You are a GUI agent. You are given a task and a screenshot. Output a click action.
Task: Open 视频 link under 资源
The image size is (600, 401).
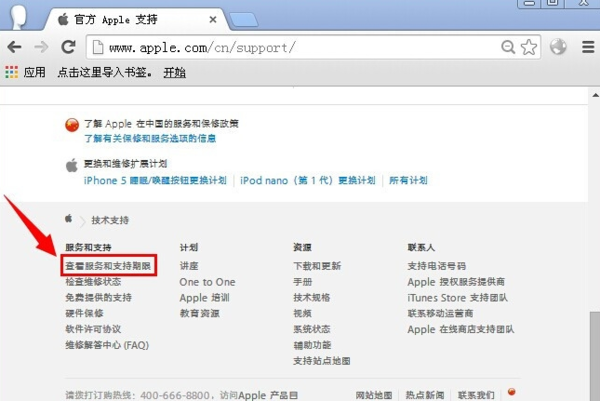[x=302, y=313]
